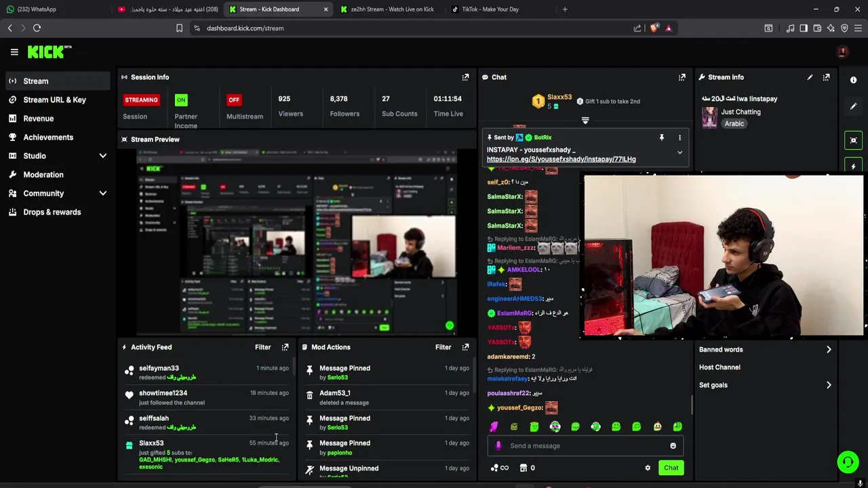This screenshot has width=868, height=488.
Task: Open the user profile avatar
Action: 842,52
